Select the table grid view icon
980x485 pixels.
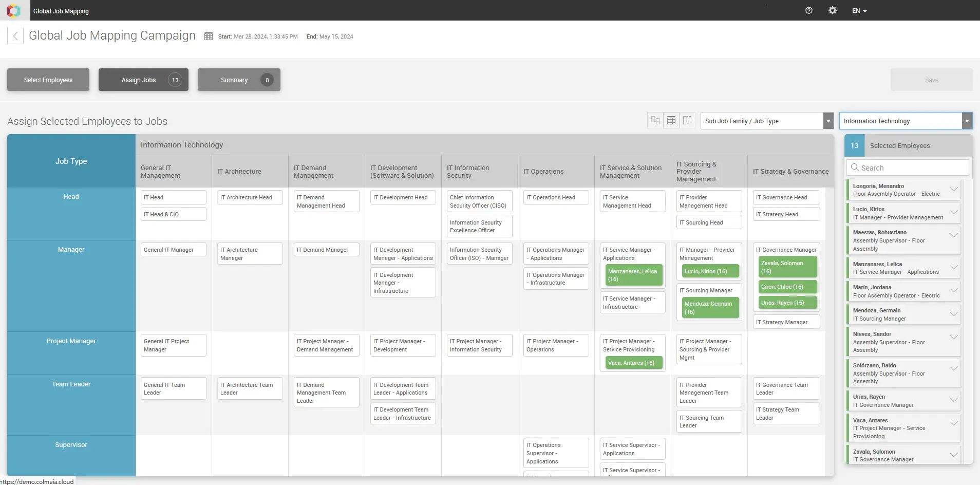[671, 120]
